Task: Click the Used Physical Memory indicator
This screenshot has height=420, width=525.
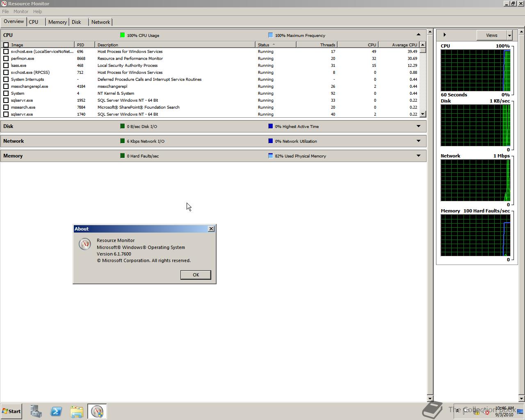Action: pyautogui.click(x=270, y=156)
